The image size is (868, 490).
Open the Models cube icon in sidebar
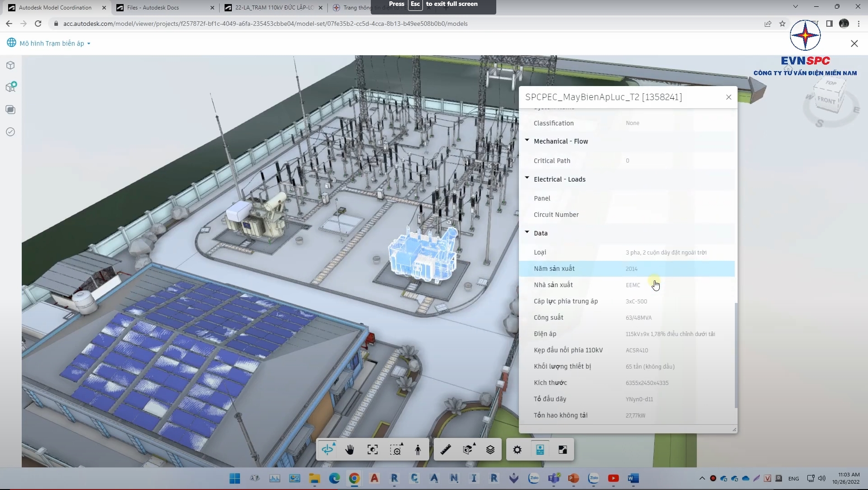tap(11, 65)
